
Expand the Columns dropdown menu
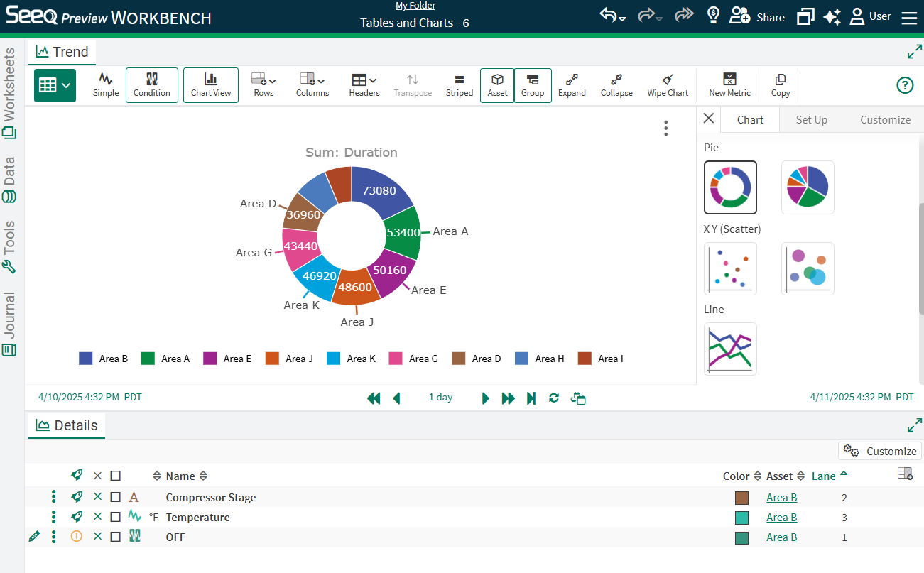point(312,84)
